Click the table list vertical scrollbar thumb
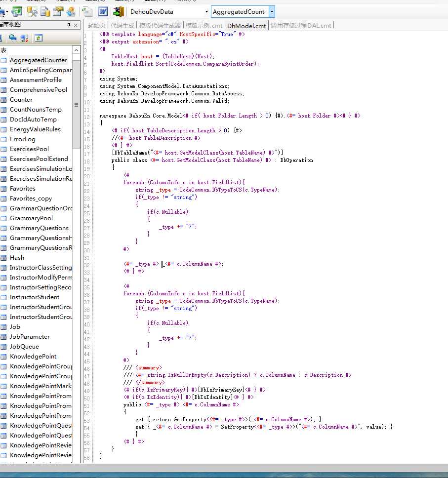 76,105
